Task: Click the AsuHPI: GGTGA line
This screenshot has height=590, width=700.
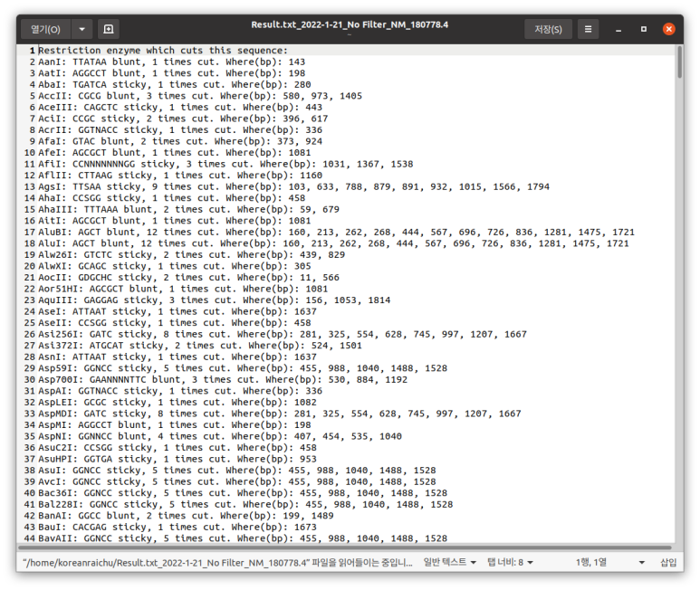Action: click(177, 460)
